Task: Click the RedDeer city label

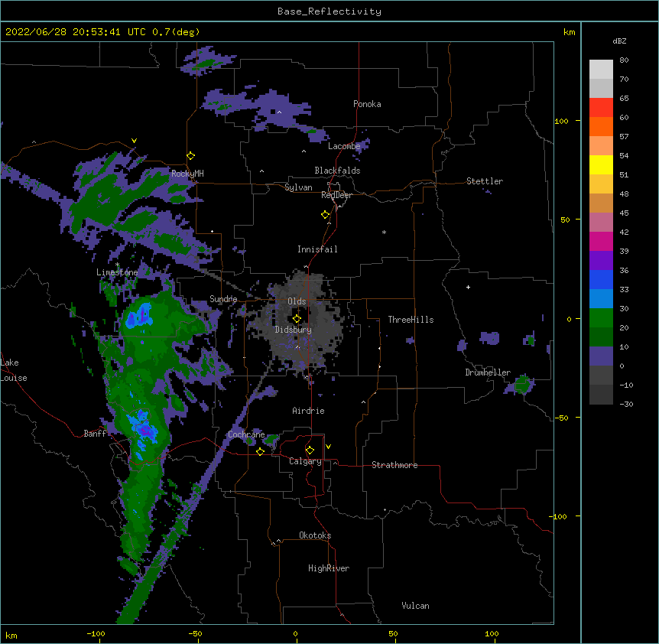Action: click(x=336, y=195)
